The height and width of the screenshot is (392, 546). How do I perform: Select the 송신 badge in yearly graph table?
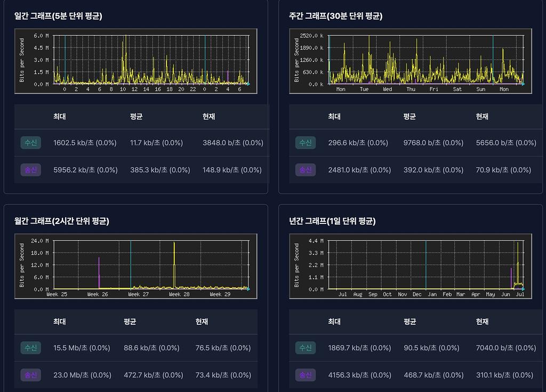tap(306, 375)
